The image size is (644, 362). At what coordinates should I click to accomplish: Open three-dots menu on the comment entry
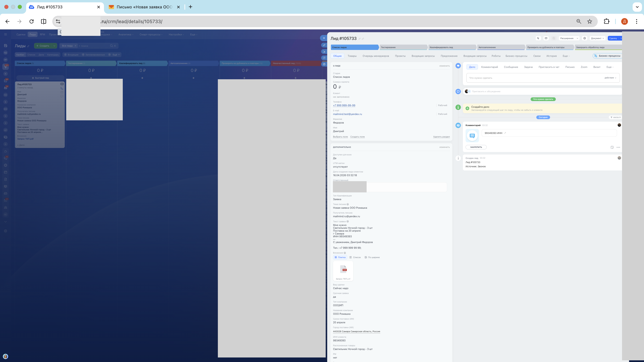[618, 147]
